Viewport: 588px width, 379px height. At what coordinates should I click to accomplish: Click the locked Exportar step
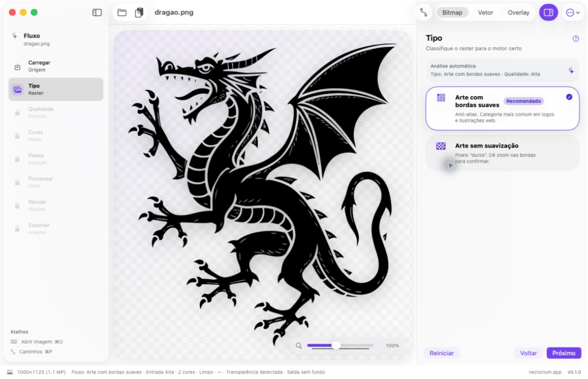coord(56,228)
